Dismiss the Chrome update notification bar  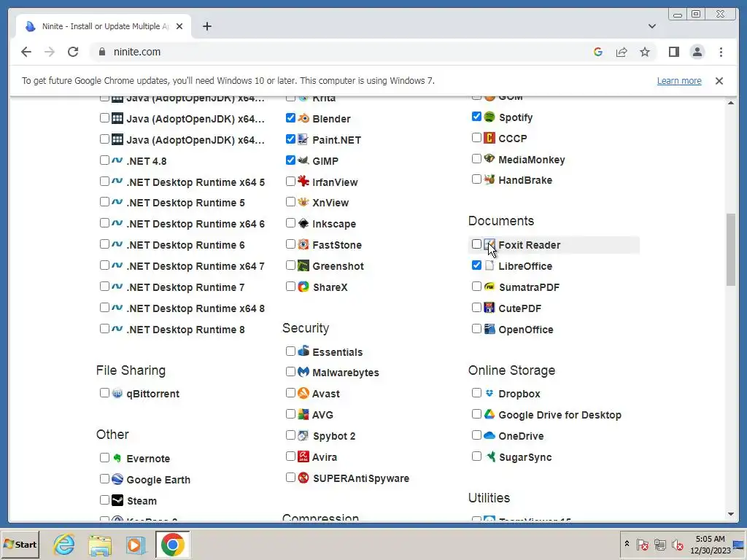pyautogui.click(x=719, y=81)
